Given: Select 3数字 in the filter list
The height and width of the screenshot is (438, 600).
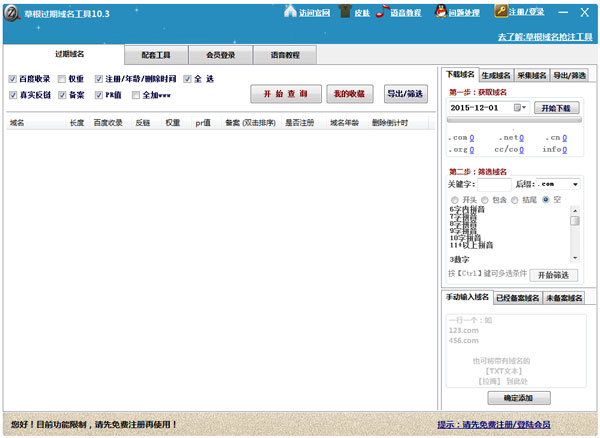Looking at the screenshot, I should pyautogui.click(x=459, y=259).
